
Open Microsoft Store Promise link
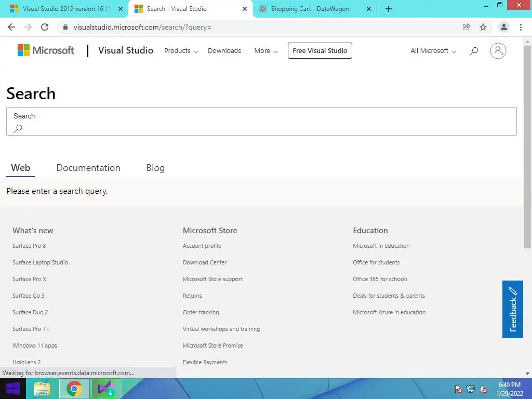click(212, 345)
